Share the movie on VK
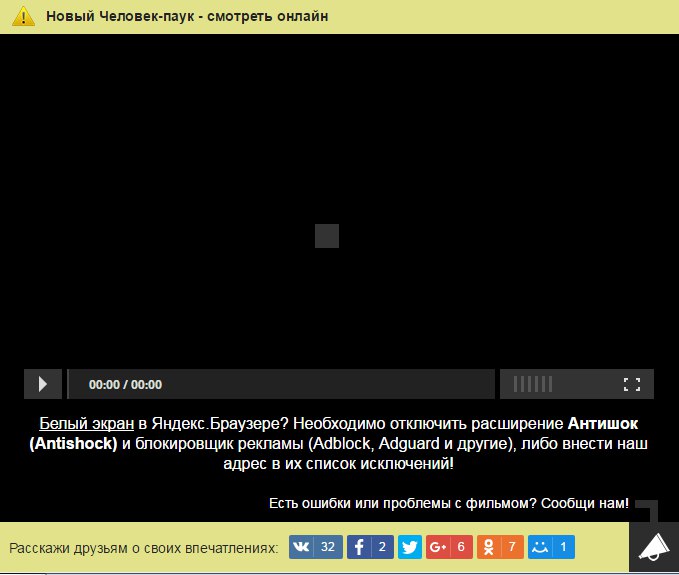The width and height of the screenshot is (679, 575). [x=302, y=547]
